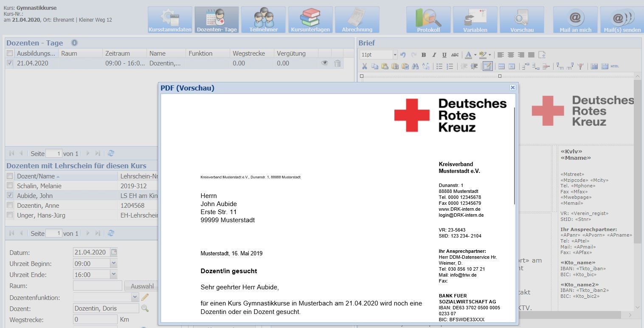Close the PDF (Vorschau) window
Image resolution: width=644 pixels, height=328 pixels.
(512, 88)
